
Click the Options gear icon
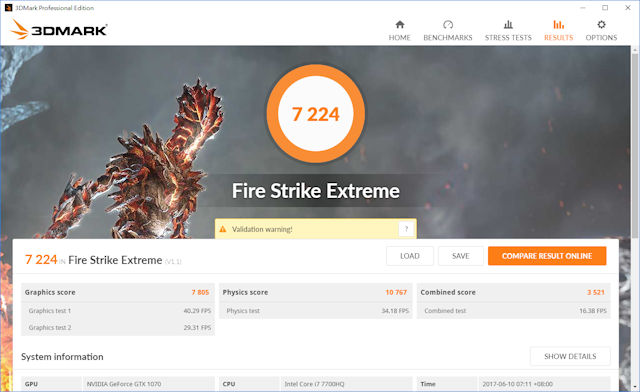tap(601, 24)
